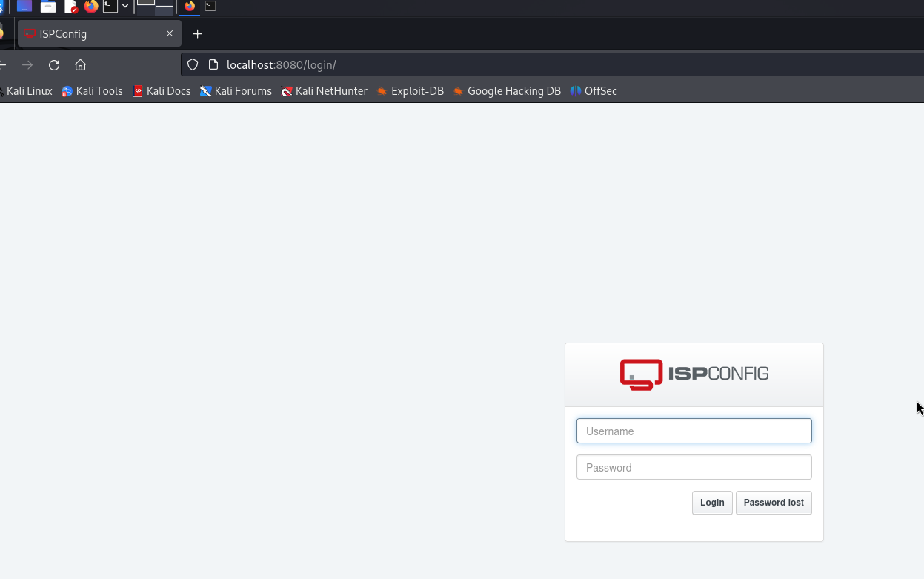Open the terminal emulator launcher
Image resolution: width=924 pixels, height=579 pixels.
click(x=110, y=7)
